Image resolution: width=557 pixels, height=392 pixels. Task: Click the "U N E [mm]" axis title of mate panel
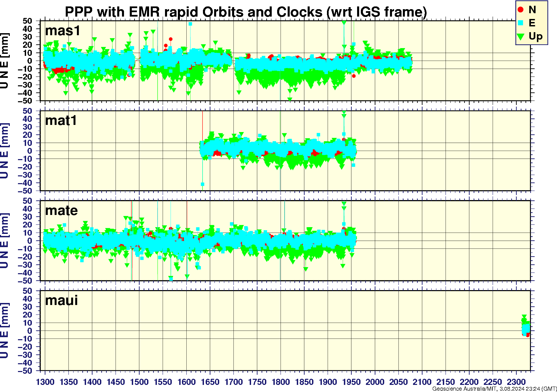(4, 241)
